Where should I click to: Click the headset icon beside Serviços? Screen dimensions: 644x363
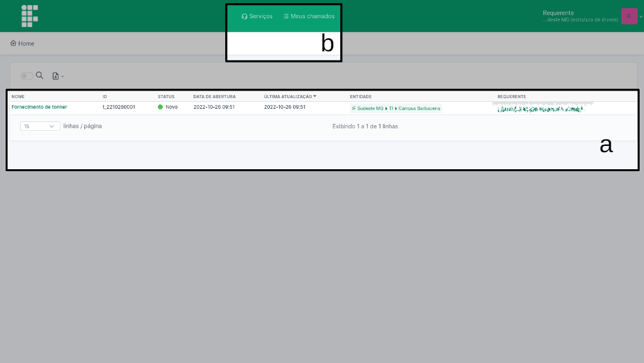tap(244, 16)
